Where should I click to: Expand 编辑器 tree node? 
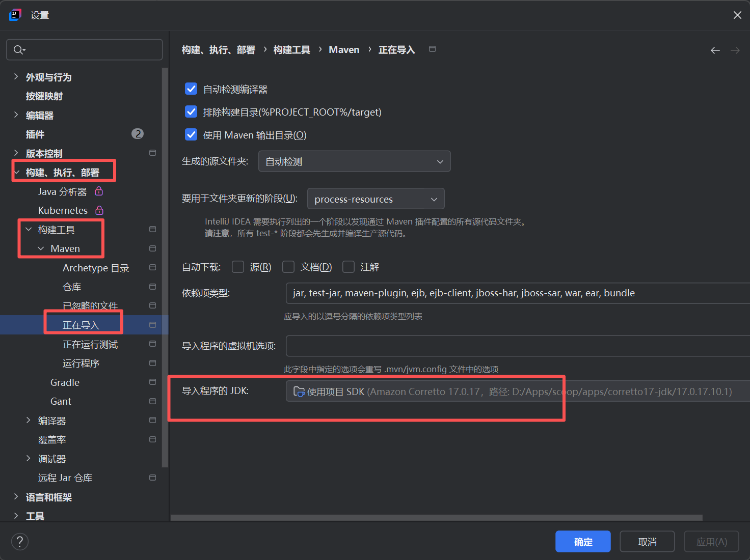(x=16, y=115)
